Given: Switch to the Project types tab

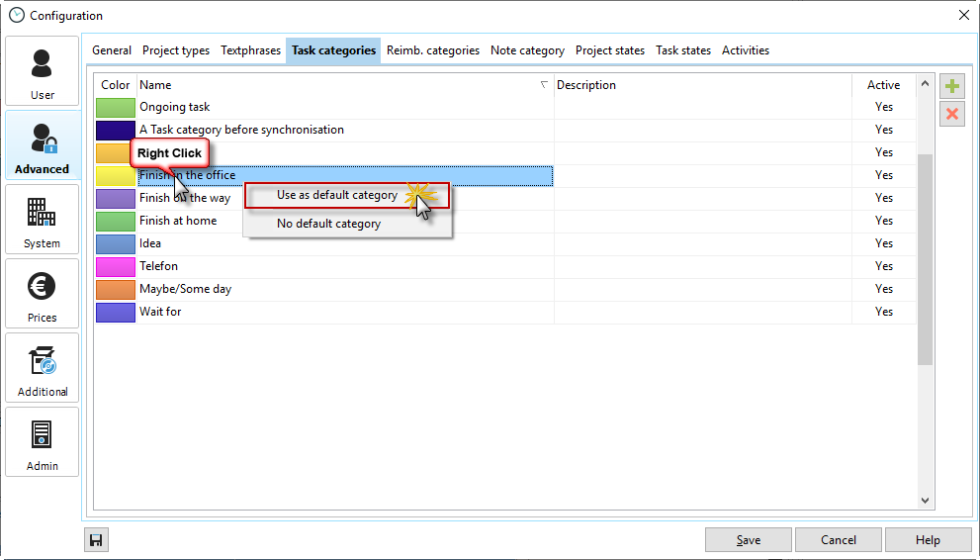Looking at the screenshot, I should click(x=176, y=50).
